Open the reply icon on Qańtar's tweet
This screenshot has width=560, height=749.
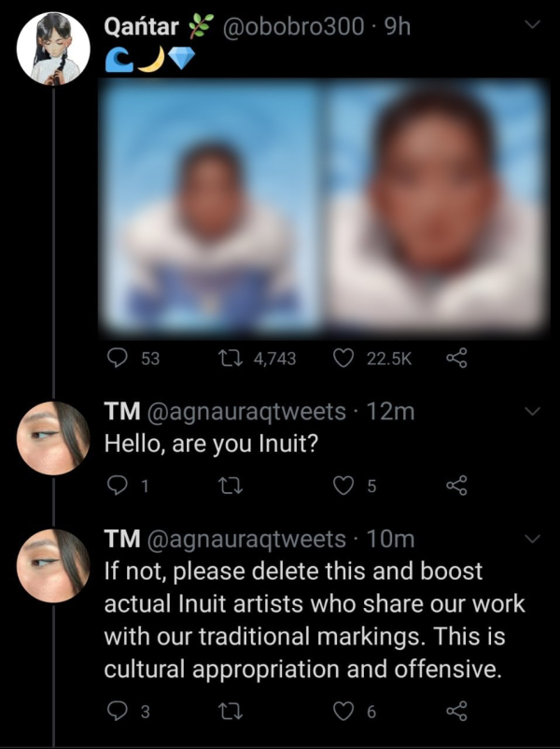pos(117,358)
